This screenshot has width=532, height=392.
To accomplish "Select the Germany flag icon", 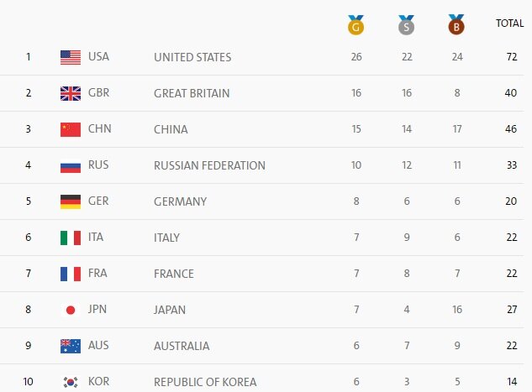I will click(x=71, y=201).
